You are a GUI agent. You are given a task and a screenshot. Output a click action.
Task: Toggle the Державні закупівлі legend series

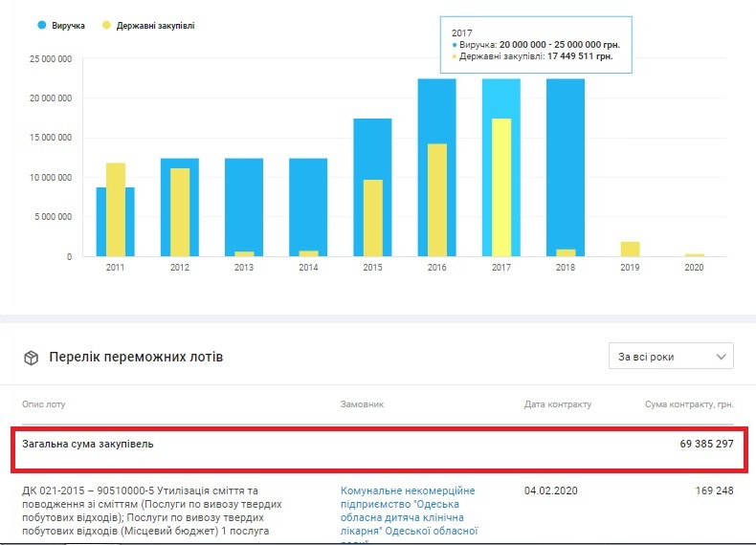point(154,25)
